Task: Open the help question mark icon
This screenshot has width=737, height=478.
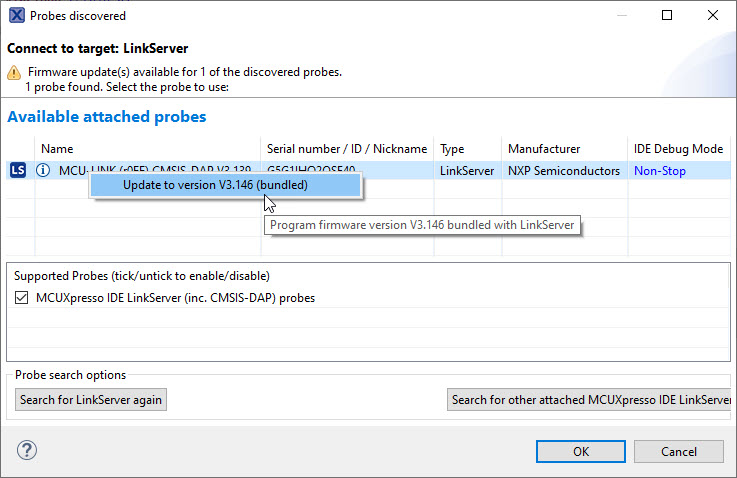Action: 27,450
